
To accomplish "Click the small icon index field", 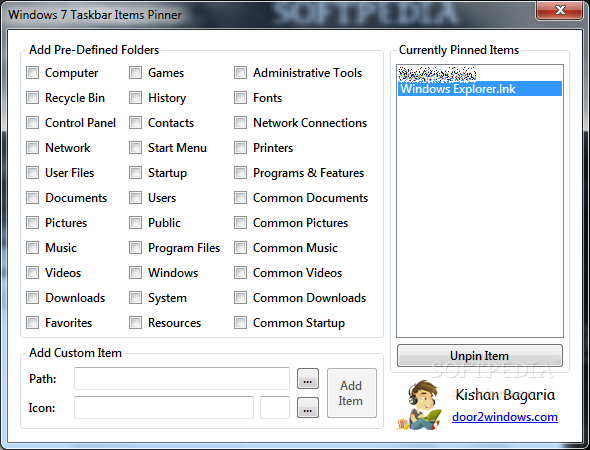I will tap(275, 407).
